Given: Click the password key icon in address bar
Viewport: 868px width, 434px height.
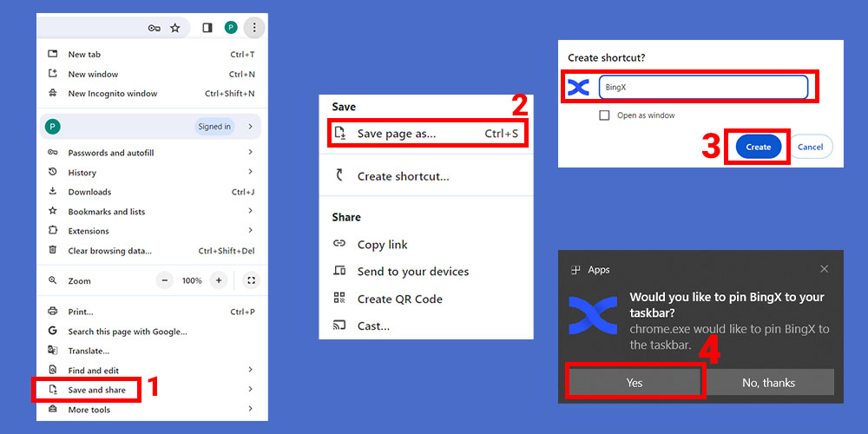Looking at the screenshot, I should tap(154, 28).
